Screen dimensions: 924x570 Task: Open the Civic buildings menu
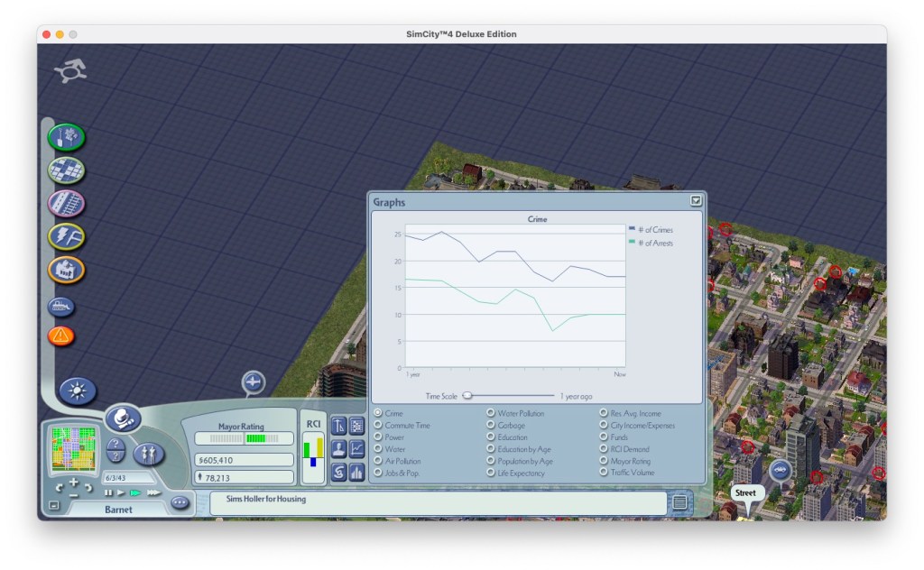pos(66,269)
